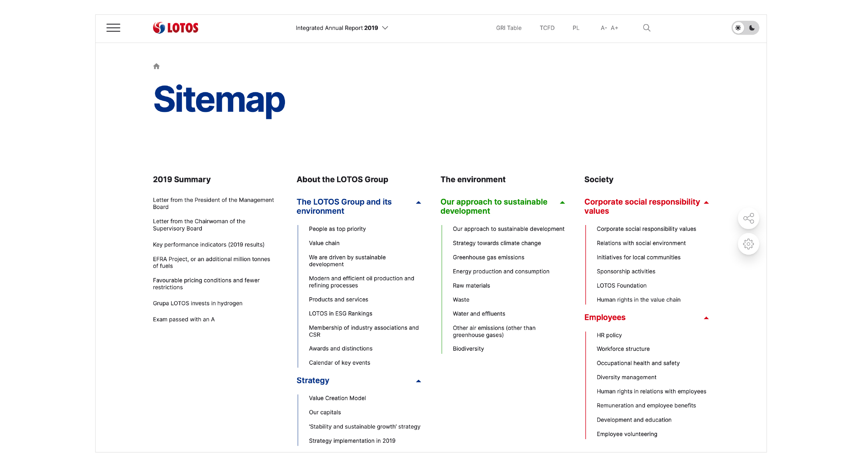Go to home via breadcrumb house icon

pyautogui.click(x=156, y=66)
